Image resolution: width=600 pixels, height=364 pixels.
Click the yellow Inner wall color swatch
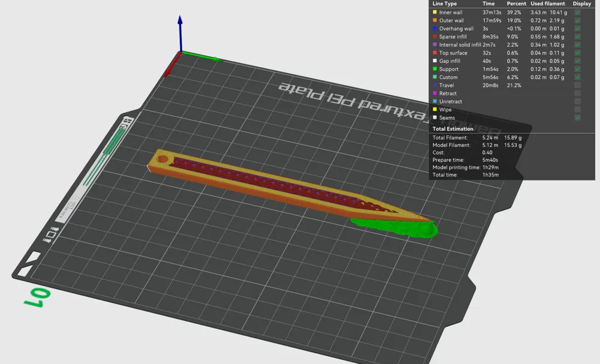(435, 13)
